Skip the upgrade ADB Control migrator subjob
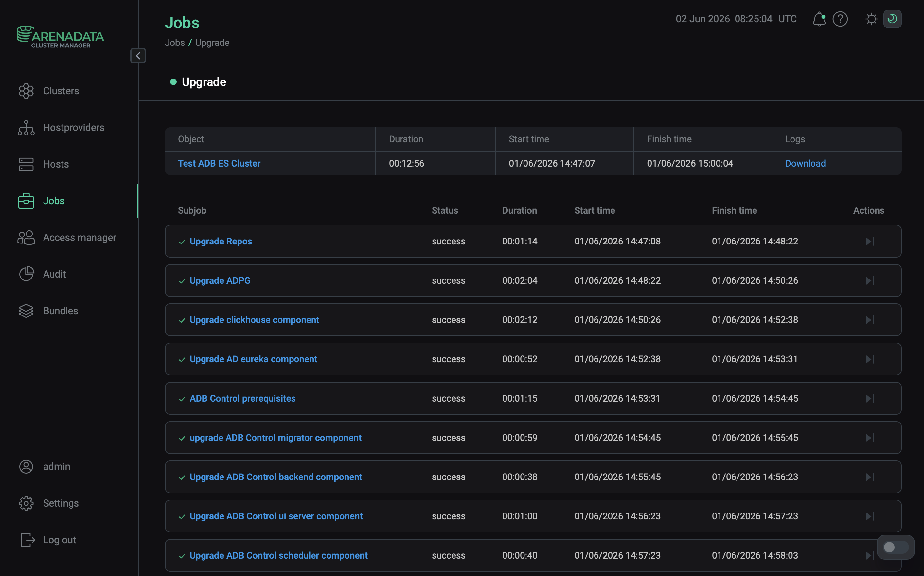 pos(870,437)
